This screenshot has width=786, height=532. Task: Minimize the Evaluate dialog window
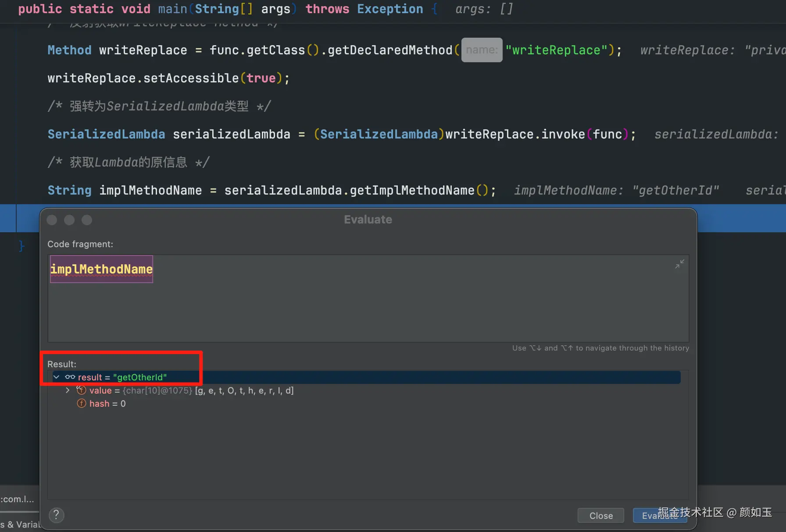69,220
